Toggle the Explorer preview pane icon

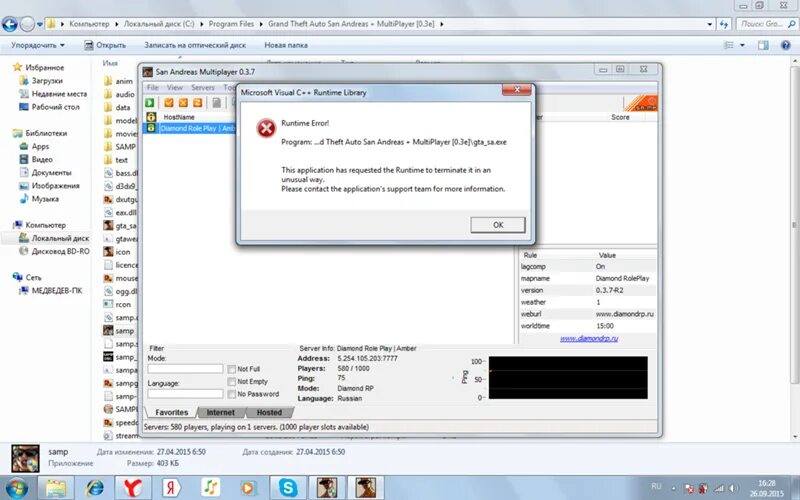click(x=763, y=45)
